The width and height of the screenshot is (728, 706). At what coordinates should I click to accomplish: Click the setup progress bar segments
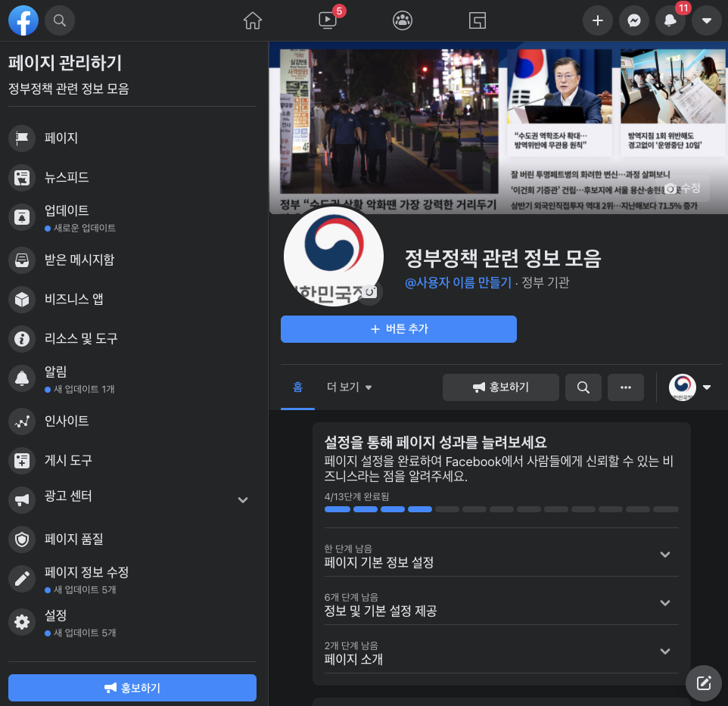point(502,509)
